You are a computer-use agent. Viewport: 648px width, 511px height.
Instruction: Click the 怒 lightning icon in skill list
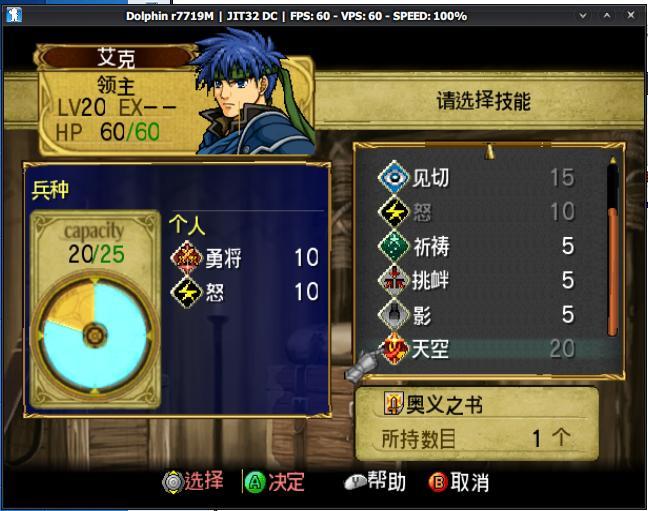(x=394, y=212)
